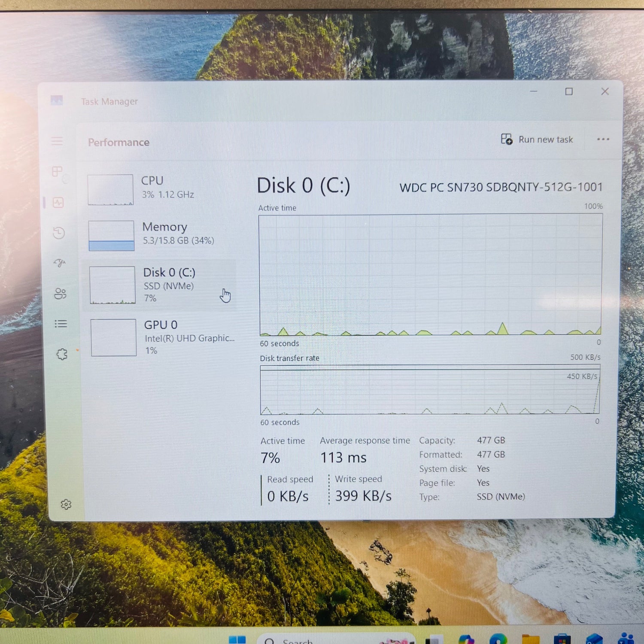Open Task Manager Settings gear
This screenshot has width=644, height=644.
66,504
